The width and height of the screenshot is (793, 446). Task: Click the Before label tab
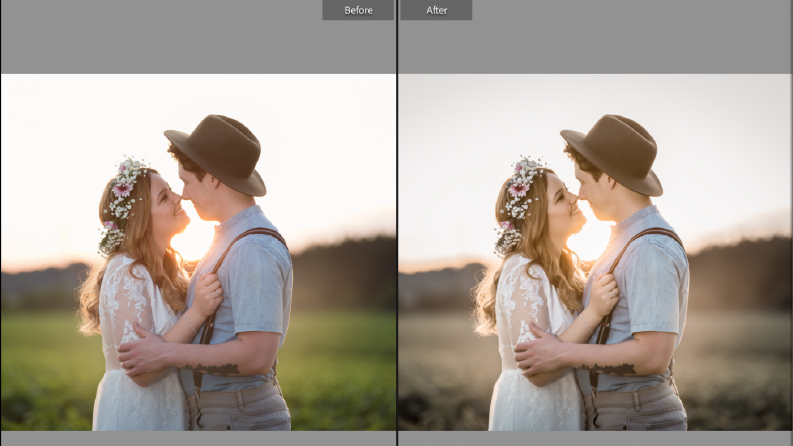358,10
